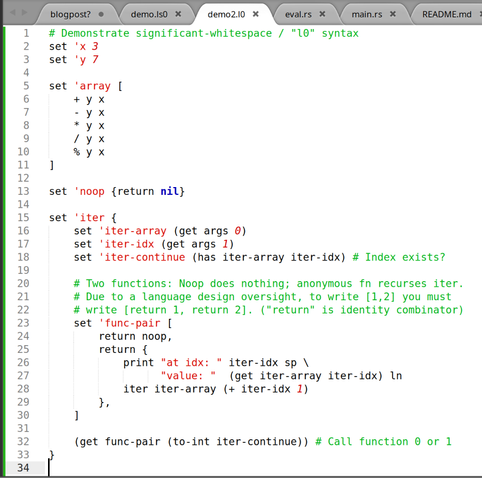The image size is (482, 478).
Task: Click the 'array symbol on line 5
Action: 92,86
